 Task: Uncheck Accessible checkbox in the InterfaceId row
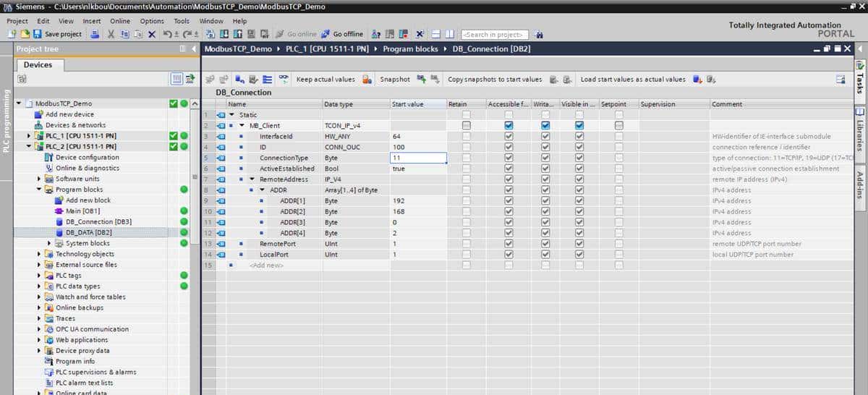(x=509, y=137)
